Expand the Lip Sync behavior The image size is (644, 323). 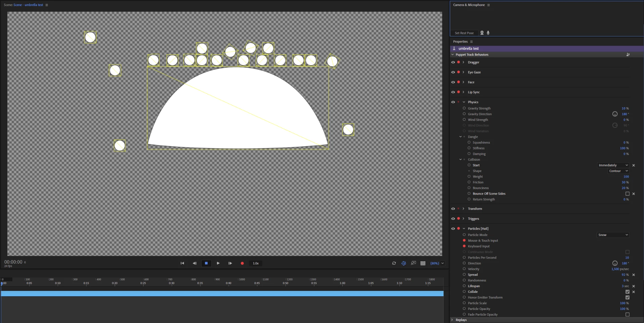(464, 92)
